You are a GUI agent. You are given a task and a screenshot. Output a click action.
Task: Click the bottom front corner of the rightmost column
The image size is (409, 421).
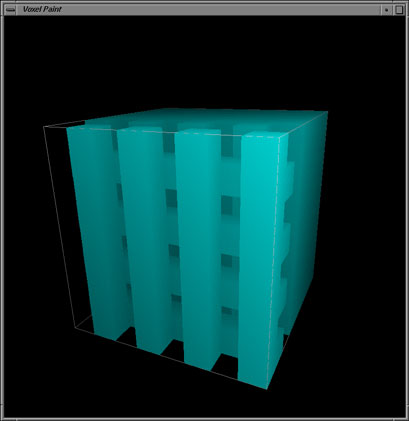tap(267, 389)
